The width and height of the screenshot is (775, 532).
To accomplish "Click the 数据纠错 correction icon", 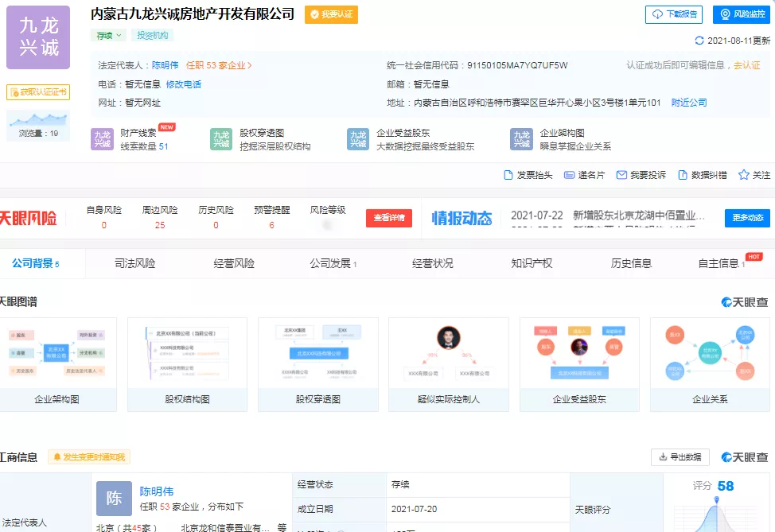I will [x=683, y=175].
